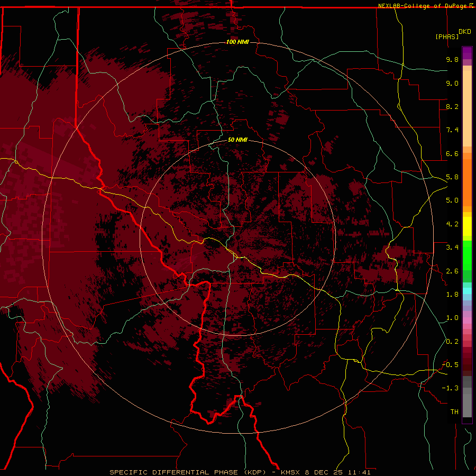
Task: Click the 50 NMI range ring label
Action: [x=237, y=140]
